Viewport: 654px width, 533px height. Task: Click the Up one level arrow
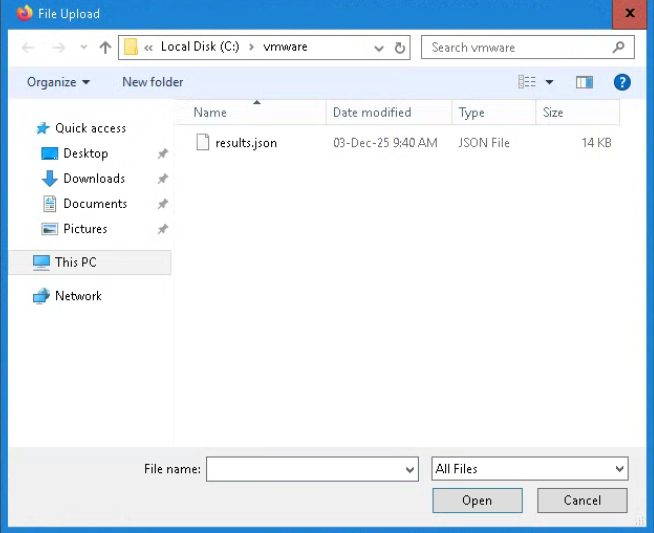[105, 48]
